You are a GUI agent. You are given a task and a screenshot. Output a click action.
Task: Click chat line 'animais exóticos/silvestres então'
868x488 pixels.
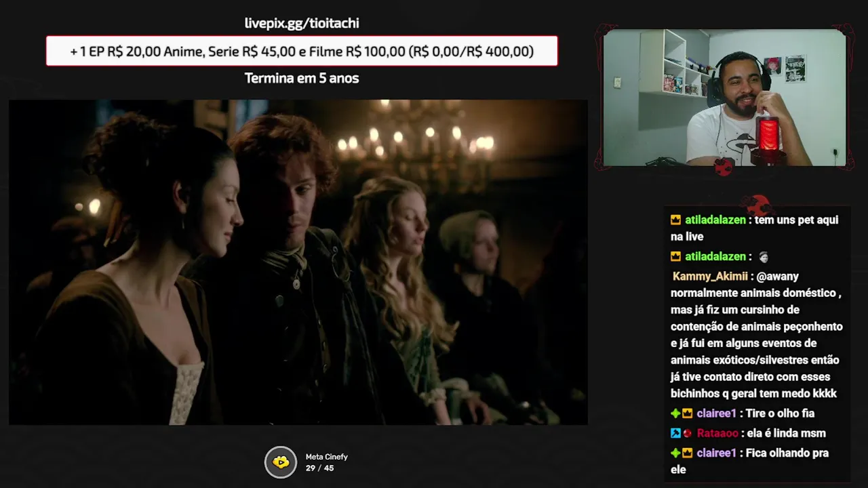(x=755, y=360)
